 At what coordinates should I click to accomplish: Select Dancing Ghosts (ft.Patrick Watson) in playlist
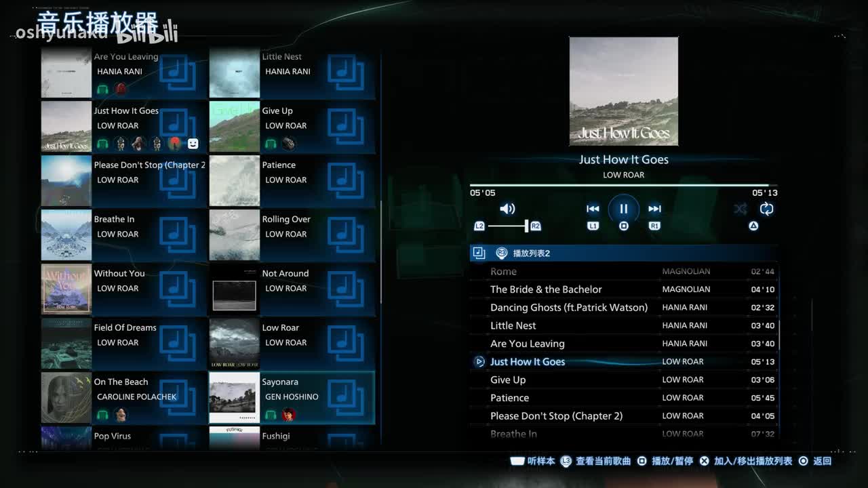click(624, 308)
